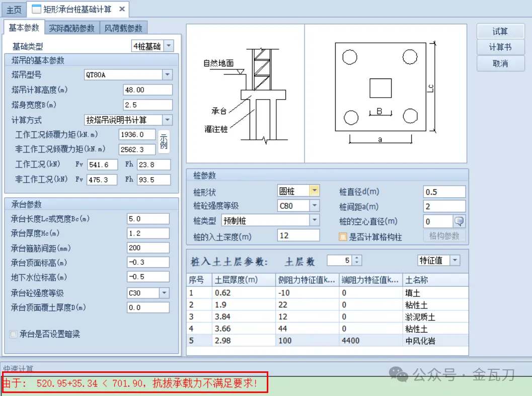Open the 基础类型 dropdown showing 4桩基础
Image resolution: width=532 pixels, height=396 pixels.
click(x=169, y=45)
